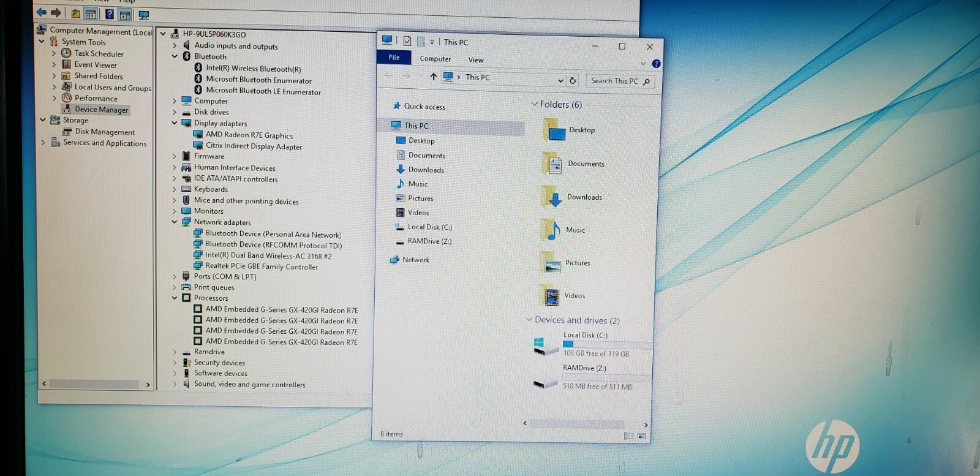
Task: Select HP-9UL5P060K3GO computer root node
Action: pyautogui.click(x=214, y=34)
